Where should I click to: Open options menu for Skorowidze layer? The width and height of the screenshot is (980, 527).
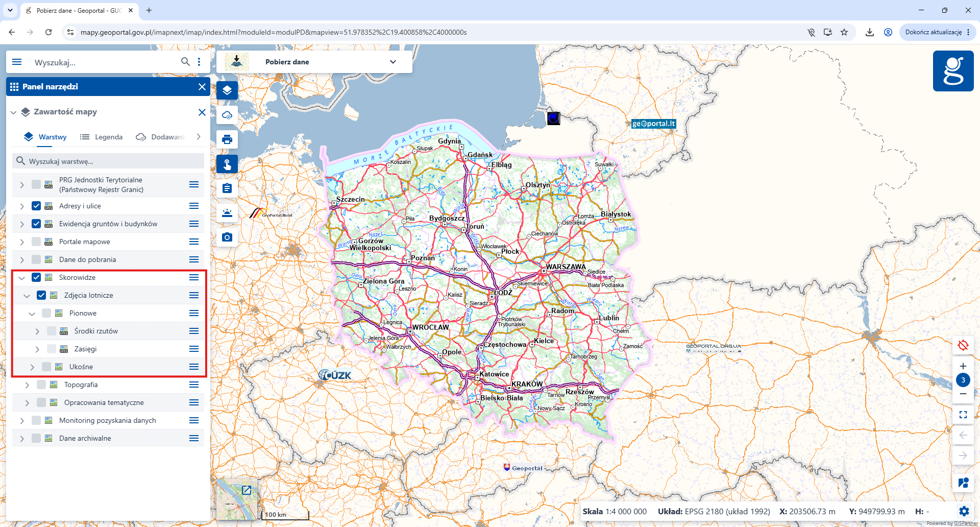tap(194, 277)
